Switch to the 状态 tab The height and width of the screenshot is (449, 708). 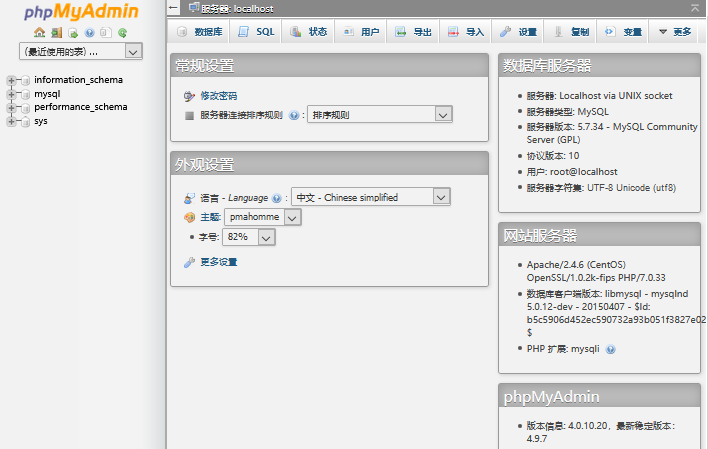(308, 32)
